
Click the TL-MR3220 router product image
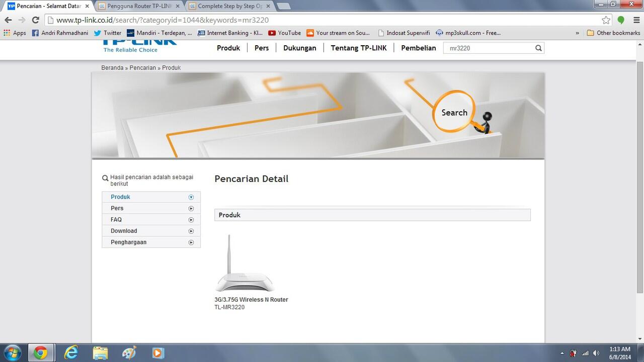click(x=245, y=263)
